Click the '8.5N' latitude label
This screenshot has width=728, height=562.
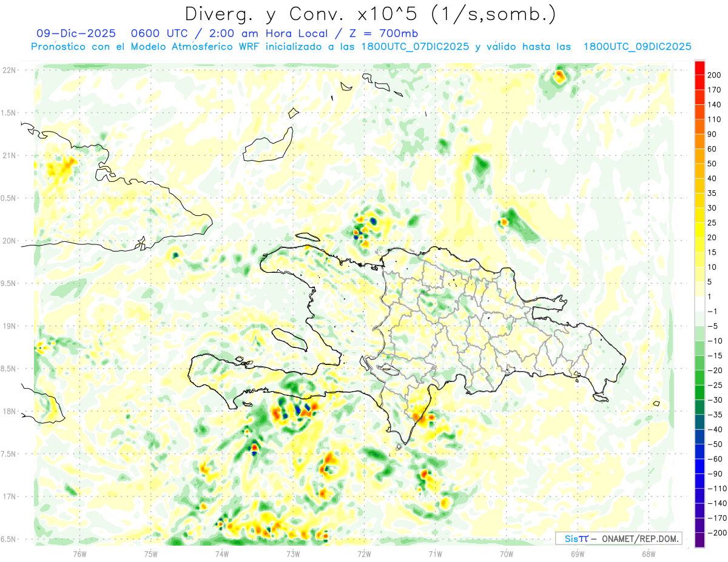click(x=8, y=369)
